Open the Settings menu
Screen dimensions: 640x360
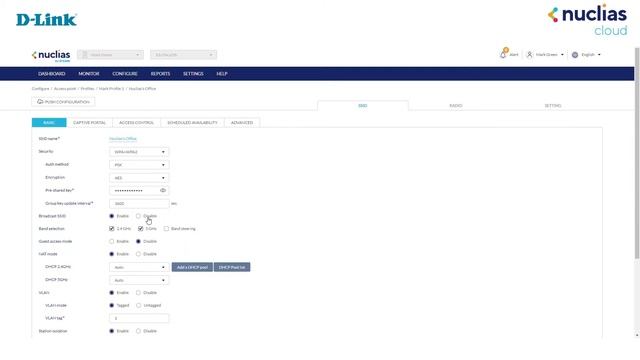[193, 74]
